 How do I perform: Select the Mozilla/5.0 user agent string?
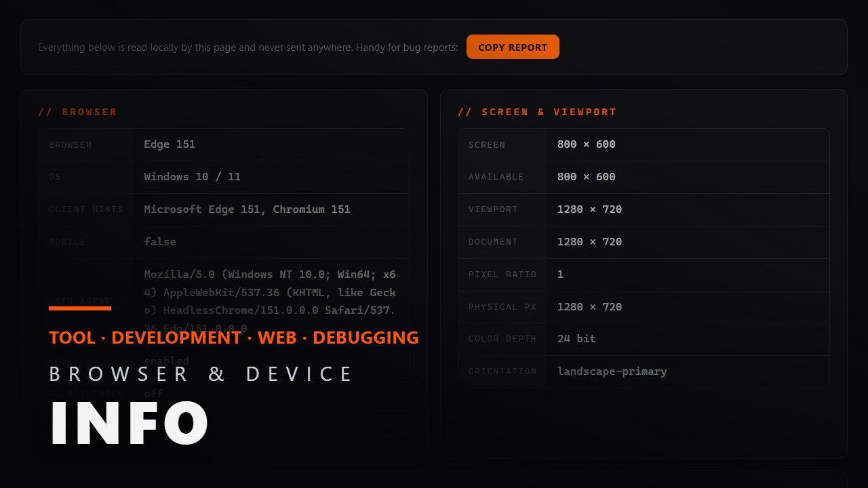tap(270, 302)
